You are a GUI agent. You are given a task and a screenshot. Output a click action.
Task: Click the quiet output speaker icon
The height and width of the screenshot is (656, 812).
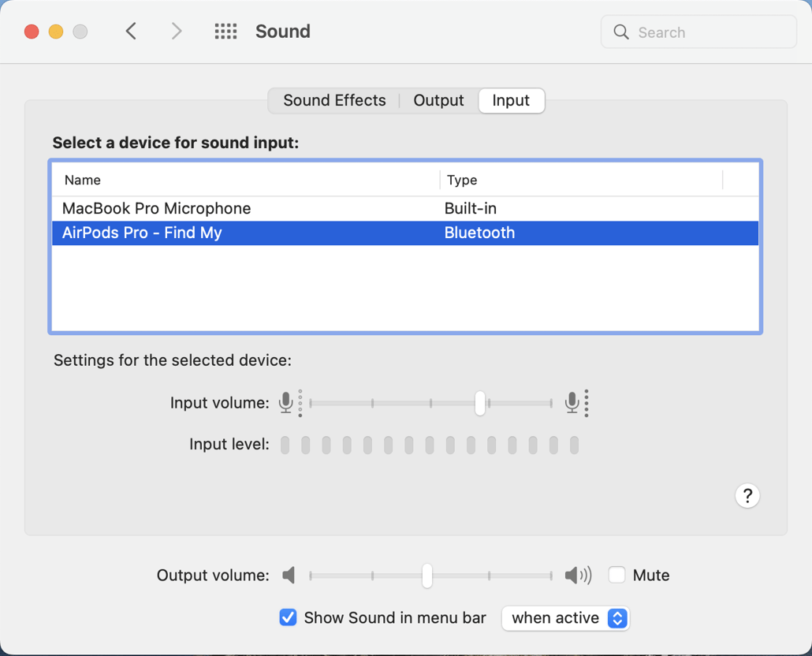(x=289, y=576)
